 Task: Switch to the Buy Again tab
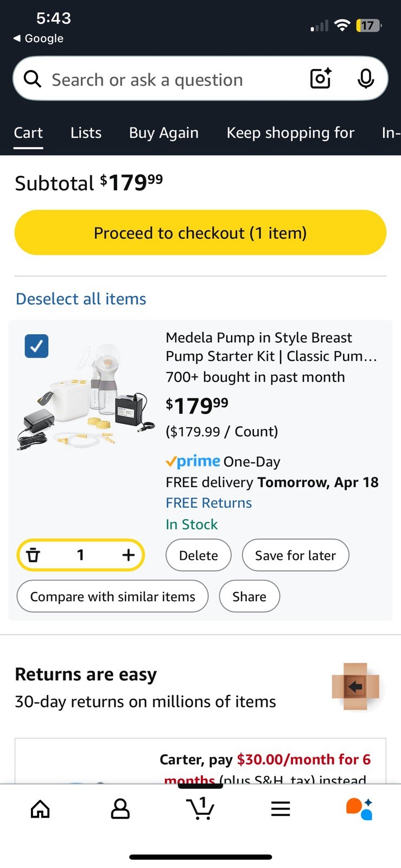point(164,133)
